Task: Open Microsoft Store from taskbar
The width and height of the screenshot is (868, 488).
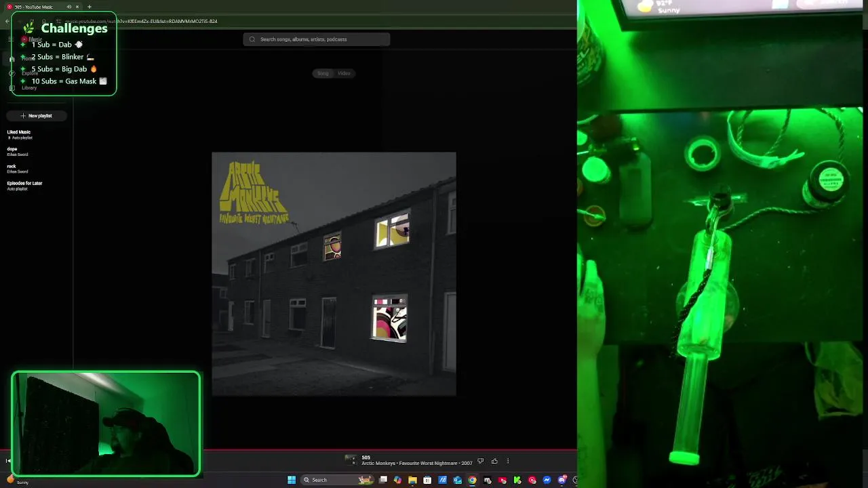Action: [x=427, y=480]
